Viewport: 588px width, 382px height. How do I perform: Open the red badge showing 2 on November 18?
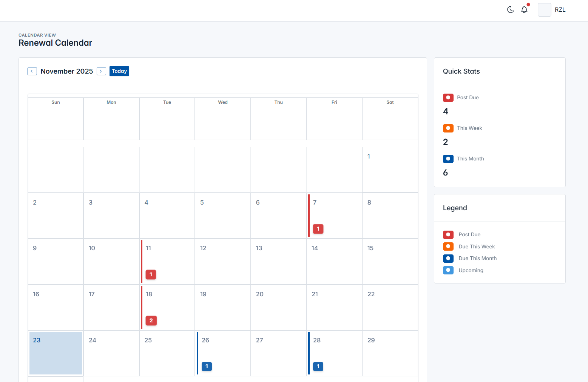tap(151, 320)
